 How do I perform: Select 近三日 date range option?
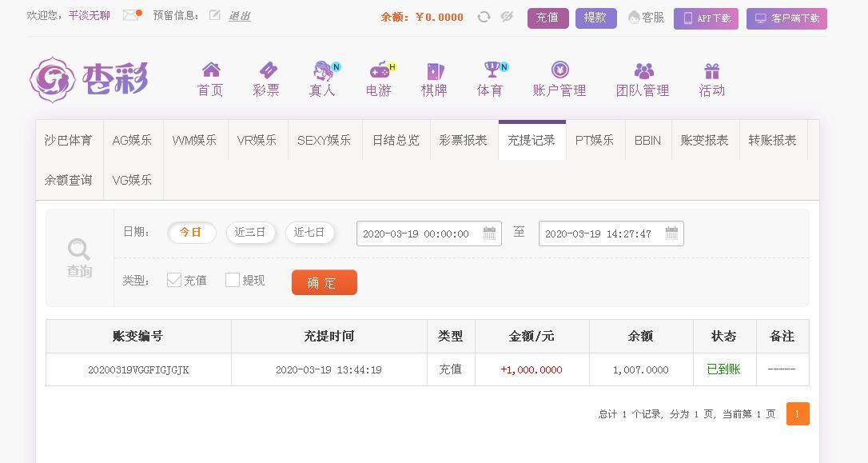pos(250,232)
